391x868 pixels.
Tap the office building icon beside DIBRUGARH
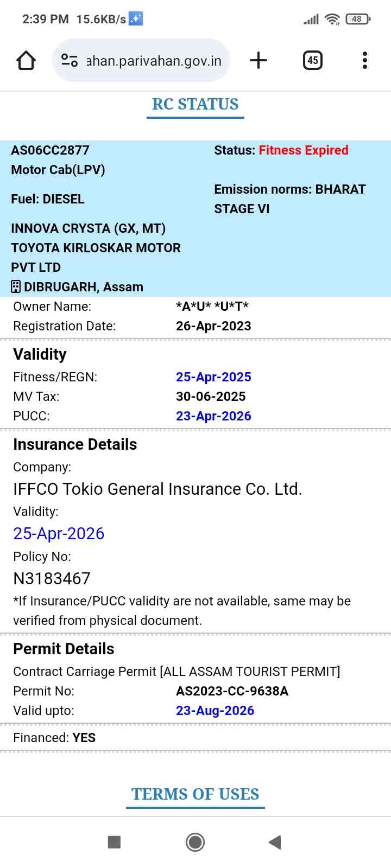coord(16,286)
